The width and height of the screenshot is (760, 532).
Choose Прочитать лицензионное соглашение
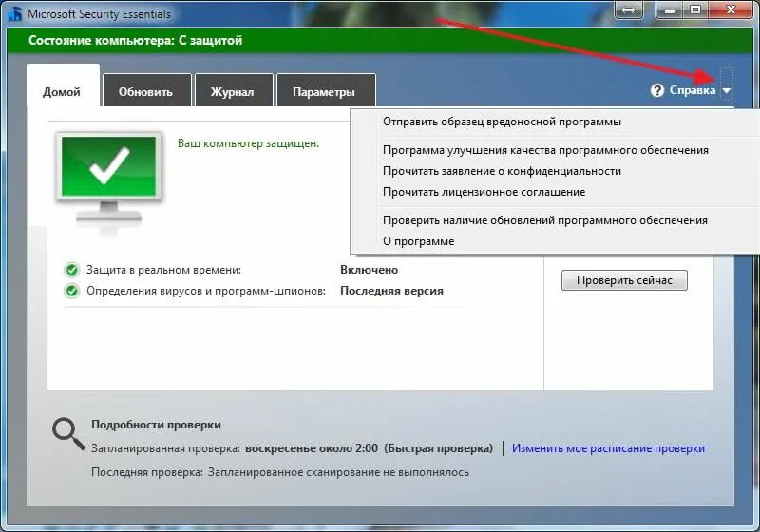555,192
